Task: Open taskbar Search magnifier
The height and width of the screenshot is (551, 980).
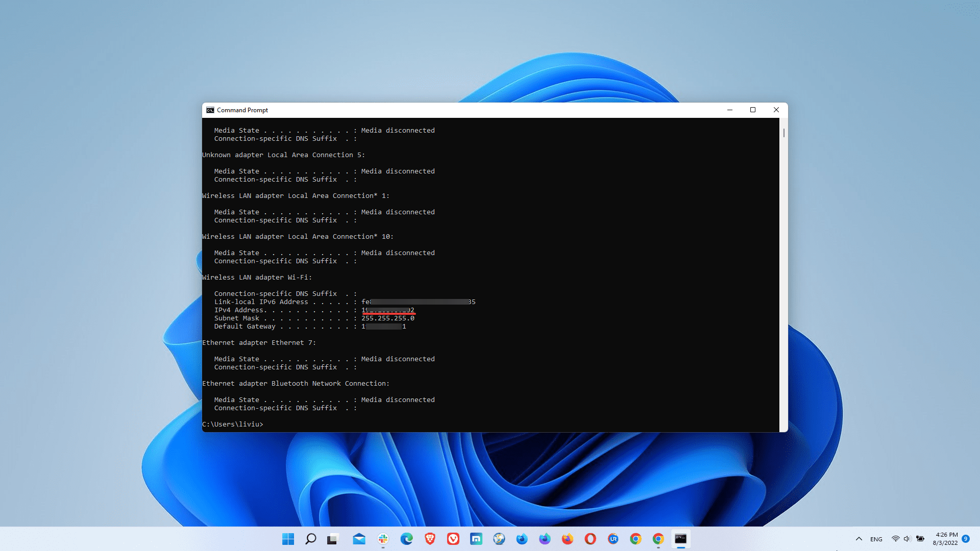Action: click(310, 539)
